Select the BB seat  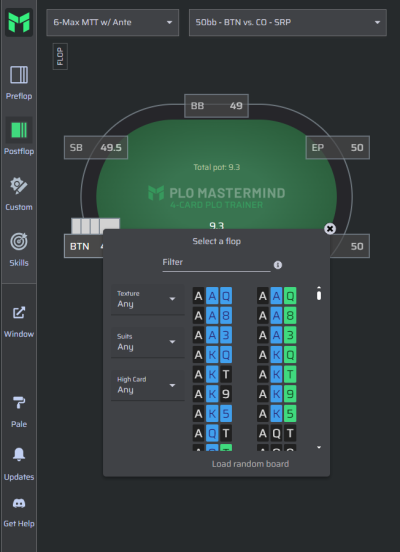tap(217, 106)
